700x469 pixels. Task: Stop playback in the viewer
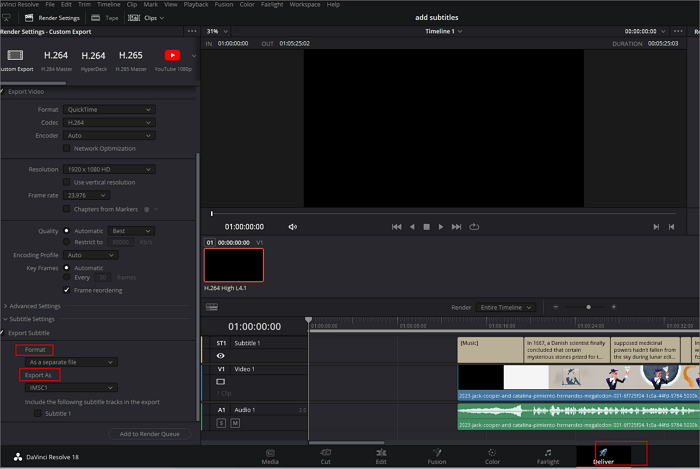click(426, 227)
